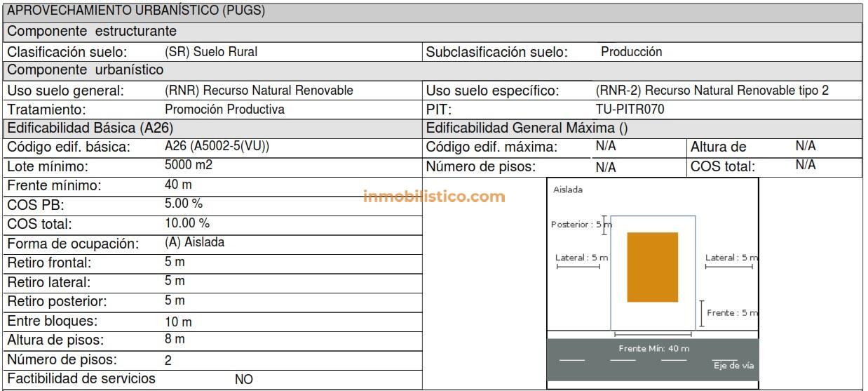Click the 'Código edif. máxima:' label
This screenshot has height=391, width=868.
[x=491, y=147]
